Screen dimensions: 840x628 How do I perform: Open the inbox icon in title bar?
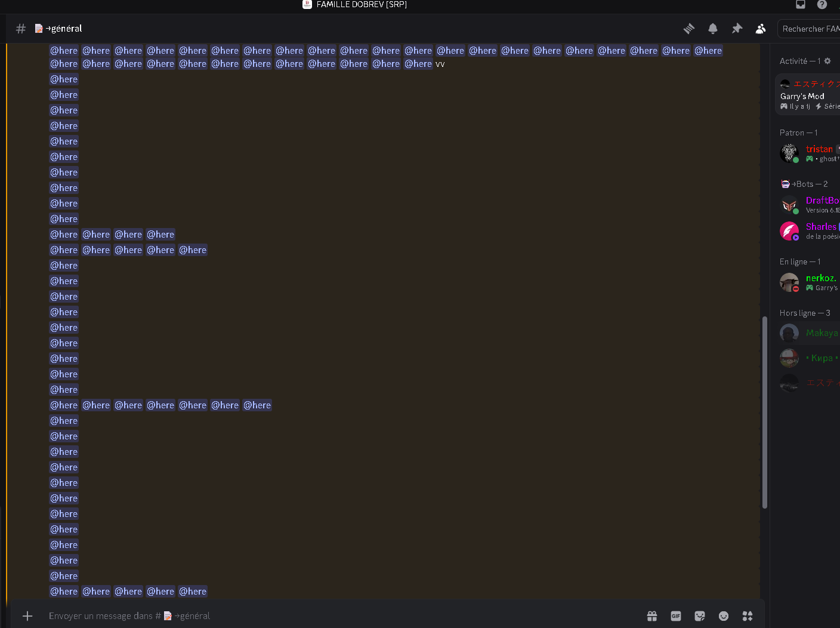point(801,5)
